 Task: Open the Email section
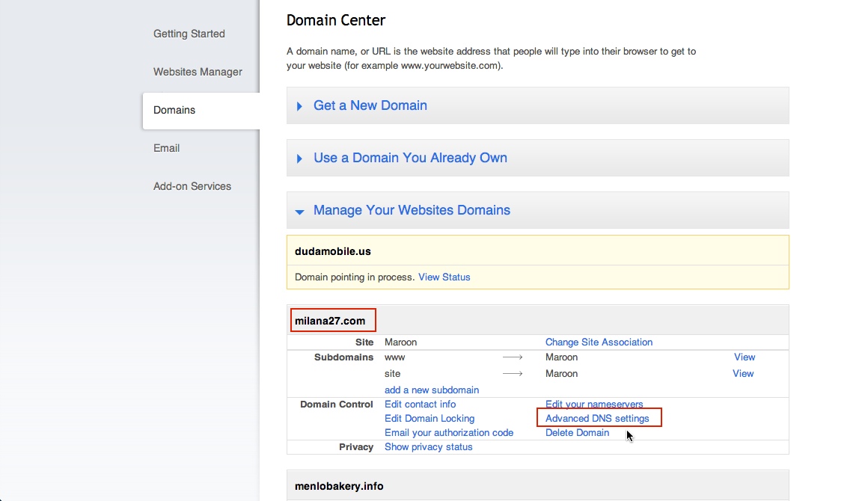tap(166, 148)
